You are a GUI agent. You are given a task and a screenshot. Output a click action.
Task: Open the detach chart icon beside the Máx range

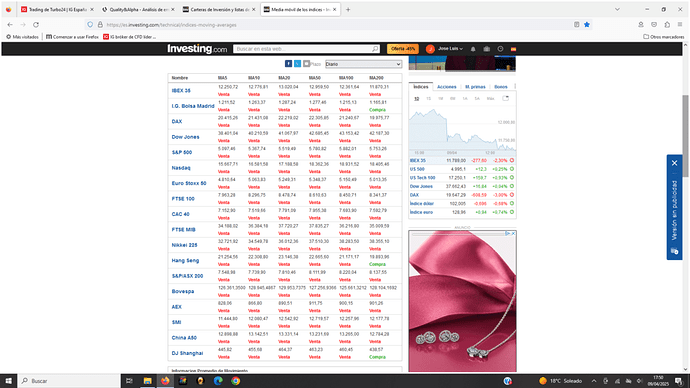[x=506, y=98]
